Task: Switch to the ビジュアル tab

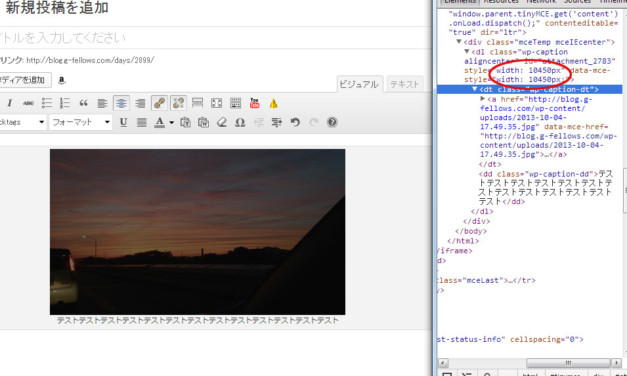Action: coord(359,84)
